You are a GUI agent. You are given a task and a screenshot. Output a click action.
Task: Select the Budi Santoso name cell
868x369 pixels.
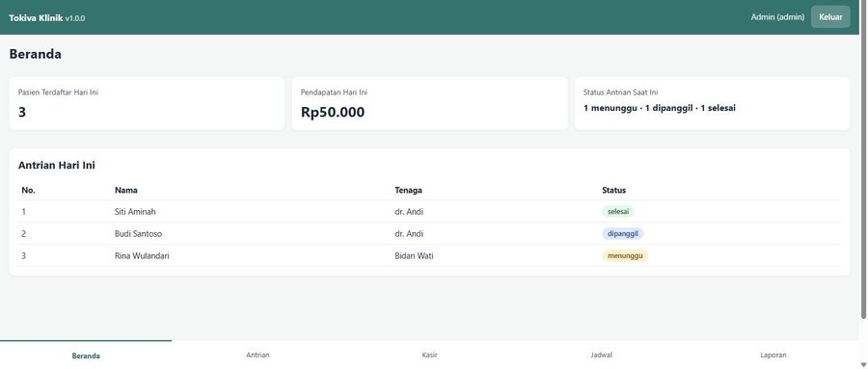pos(138,233)
